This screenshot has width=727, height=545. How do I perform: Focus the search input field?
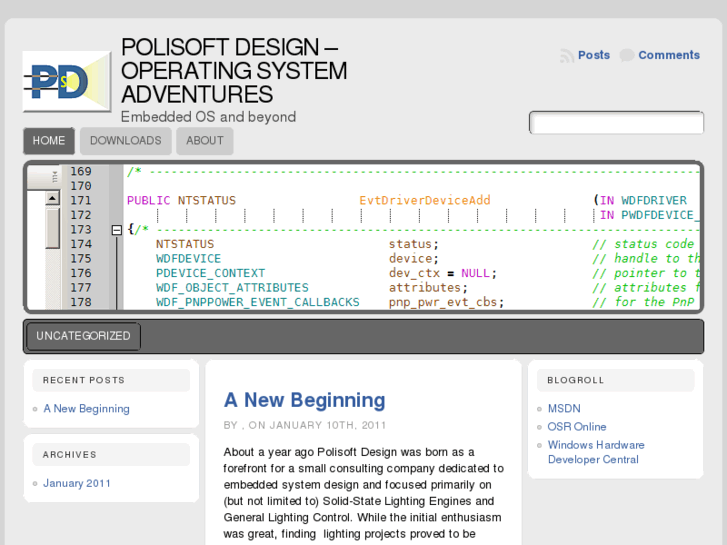[x=616, y=123]
